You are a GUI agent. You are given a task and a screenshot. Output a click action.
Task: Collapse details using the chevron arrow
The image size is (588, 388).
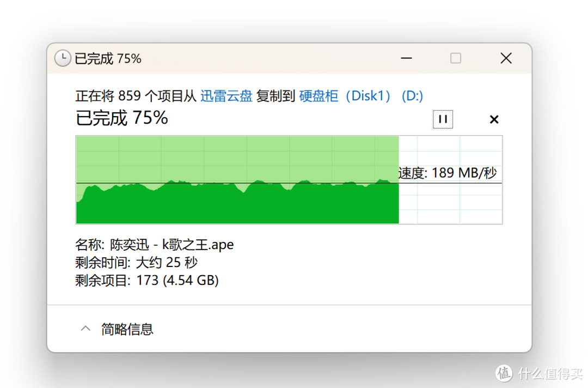pos(85,329)
